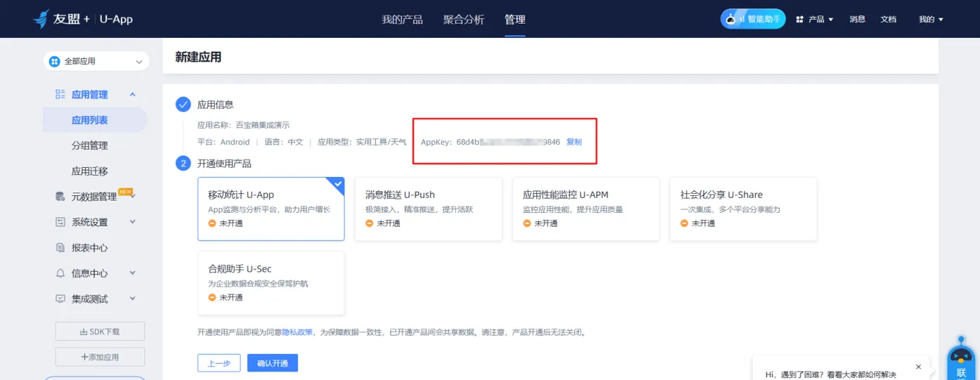This screenshot has height=380, width=980.
Task: Click the 应用信息 step checkmark icon
Action: point(183,104)
